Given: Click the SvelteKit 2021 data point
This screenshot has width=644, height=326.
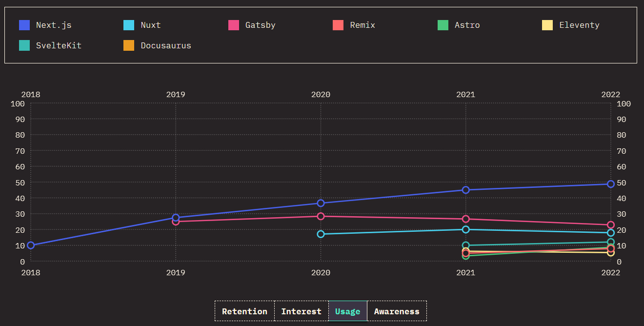Looking at the screenshot, I should [465, 245].
